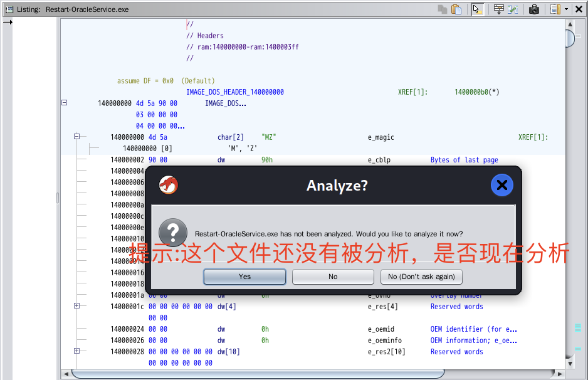Click the Paste clipboard icon
Image resolution: width=588 pixels, height=380 pixels.
click(x=456, y=9)
